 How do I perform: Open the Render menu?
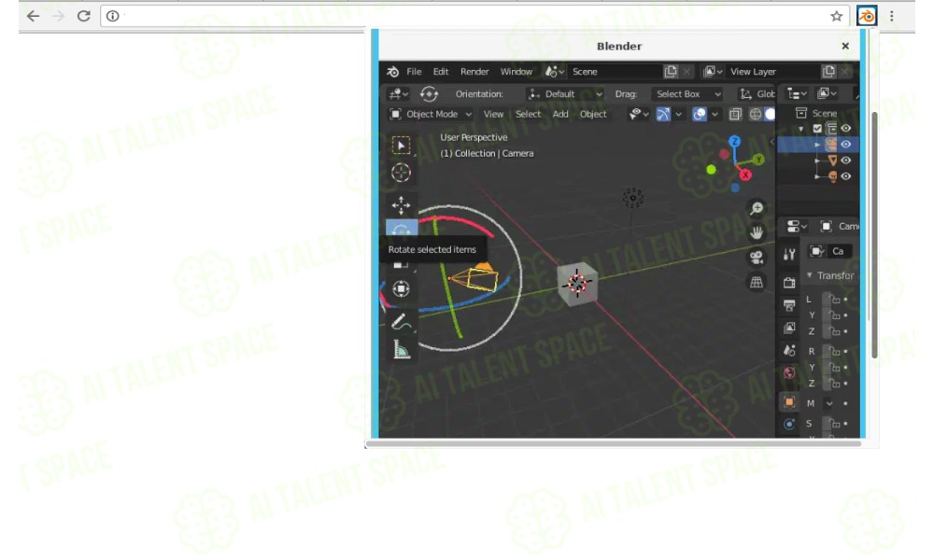pos(474,72)
